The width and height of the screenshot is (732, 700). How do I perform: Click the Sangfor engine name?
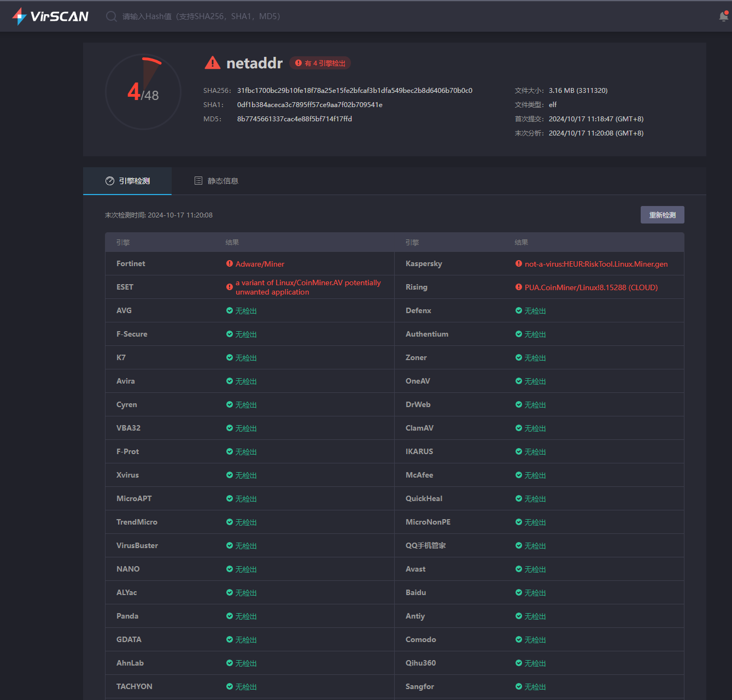(x=420, y=686)
